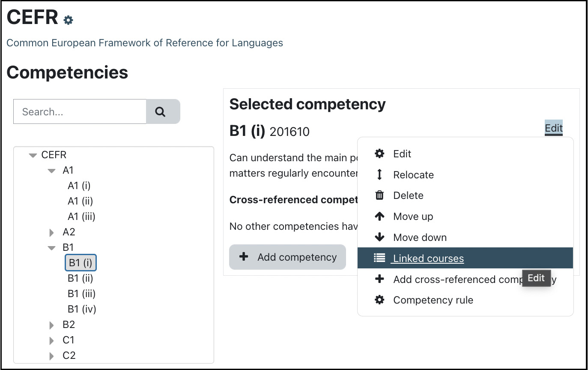
Task: Expand the B2 tree branch
Action: (52, 325)
